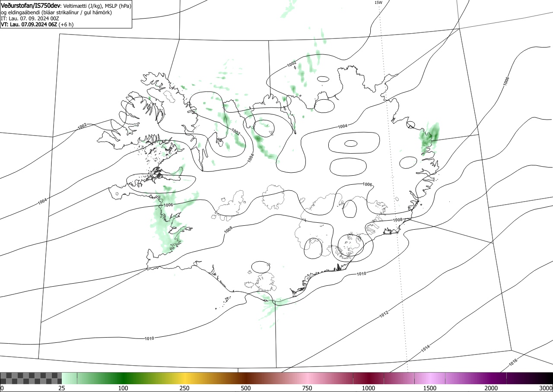Click the light violet color near 1500 on scale
Viewport: 553px width, 392px height.
430,378
